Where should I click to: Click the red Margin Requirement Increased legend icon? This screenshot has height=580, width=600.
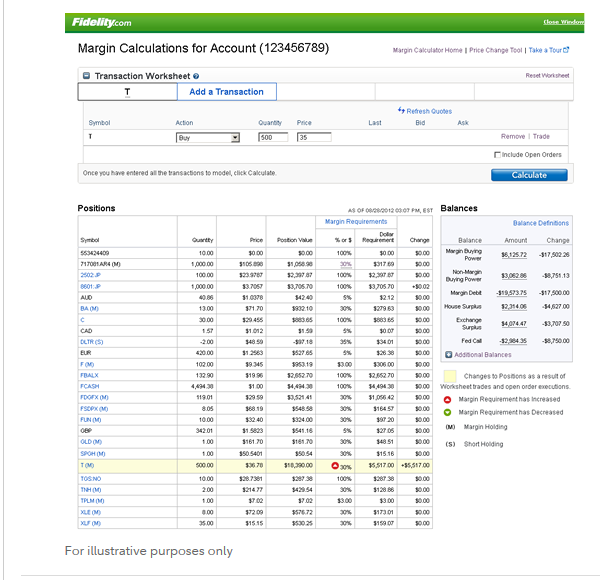click(x=449, y=399)
